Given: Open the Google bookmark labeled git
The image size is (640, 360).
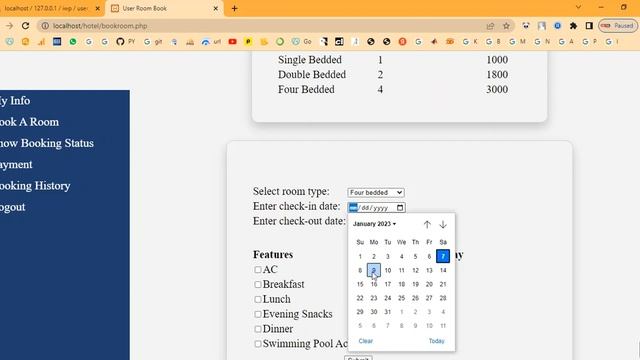Looking at the screenshot, I should 153,42.
